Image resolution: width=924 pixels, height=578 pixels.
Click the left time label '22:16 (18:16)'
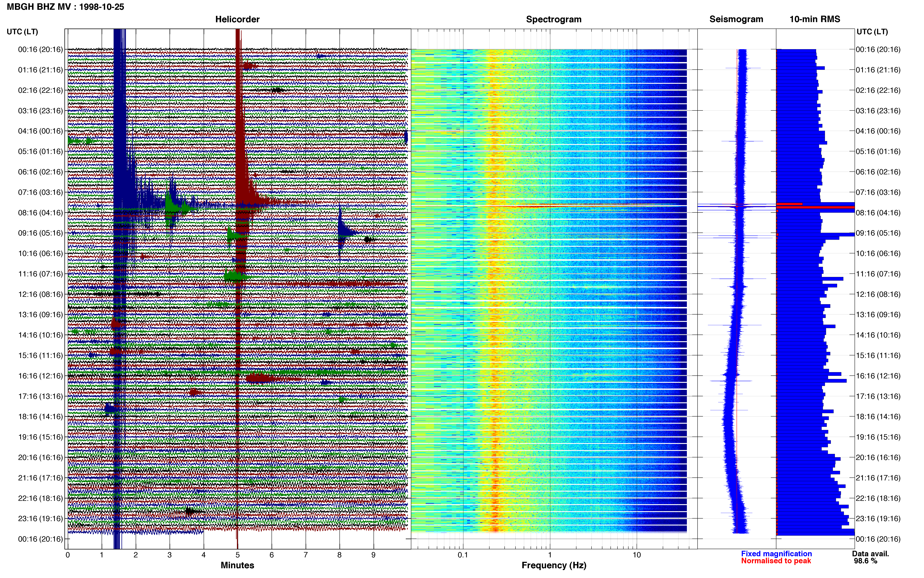tap(40, 498)
